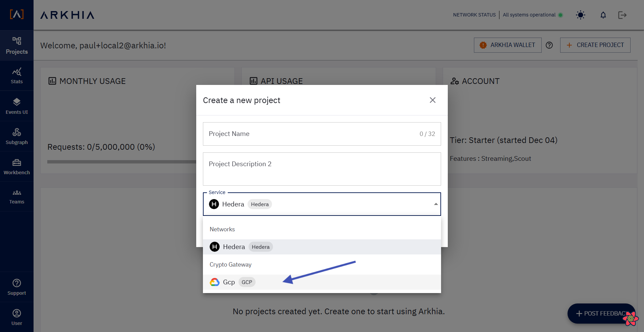Image resolution: width=644 pixels, height=332 pixels.
Task: Click the CREATE PROJECT button
Action: (595, 45)
